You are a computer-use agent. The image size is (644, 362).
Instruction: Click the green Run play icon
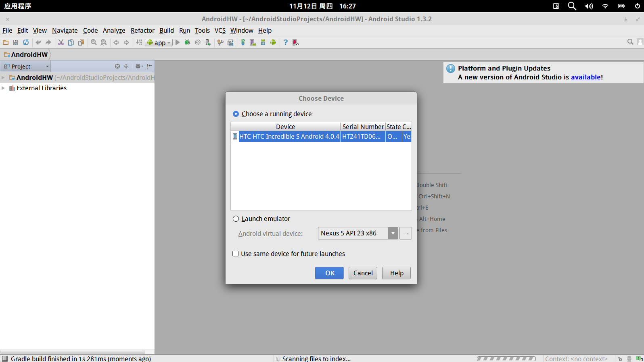(178, 42)
